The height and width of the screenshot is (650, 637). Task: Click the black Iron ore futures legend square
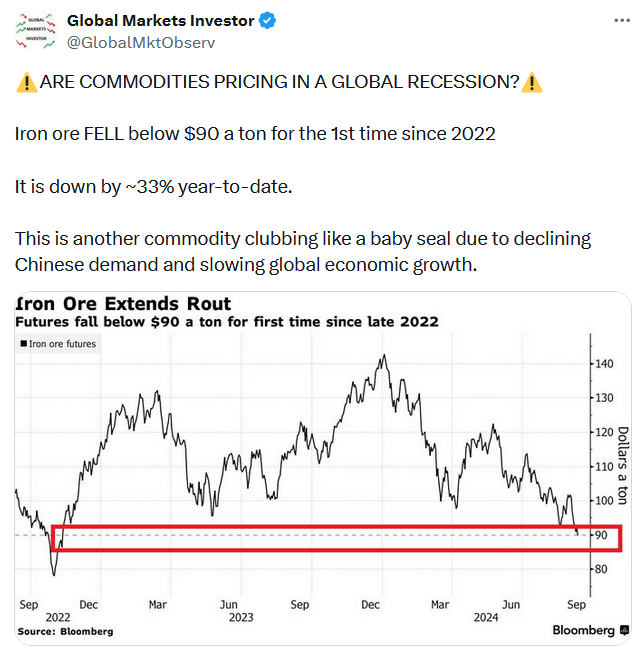pos(23,344)
